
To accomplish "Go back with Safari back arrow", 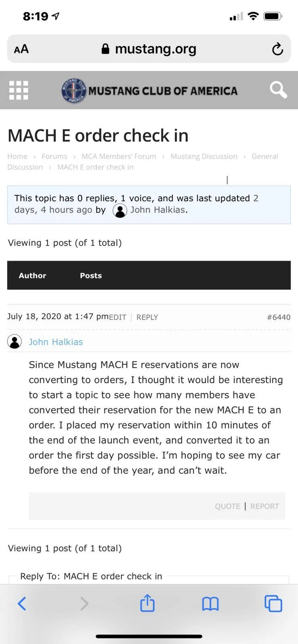I will click(22, 603).
